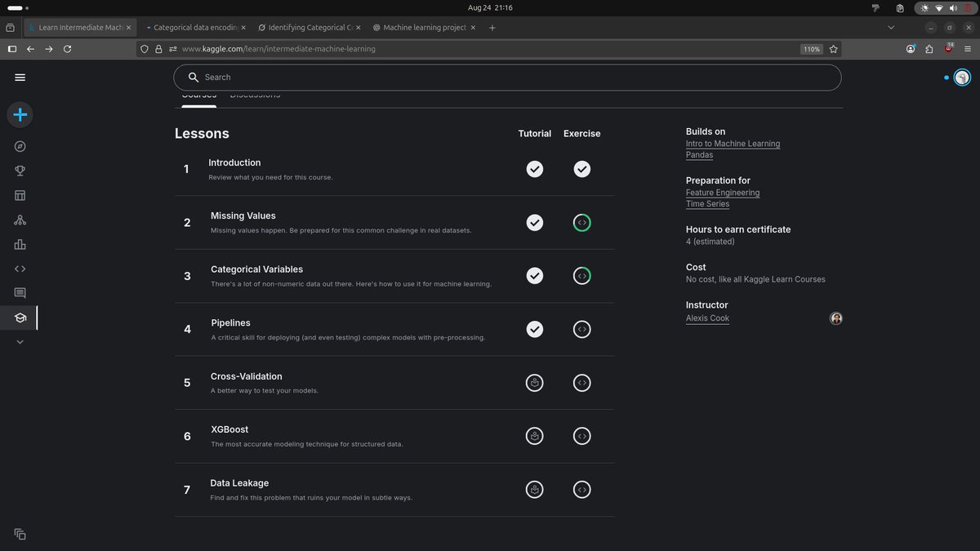Open Learn graduation cap icon in sidebar
Image resolution: width=980 pixels, height=551 pixels.
click(20, 318)
